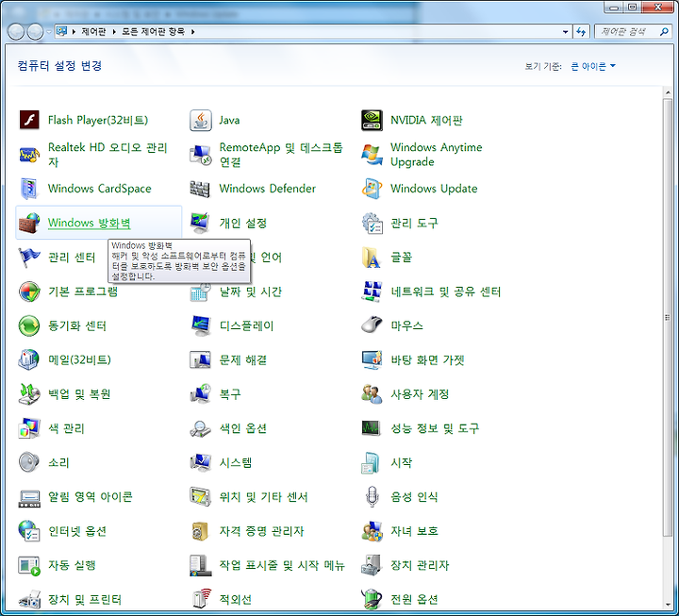Open the 문제 해결 icon
Image resolution: width=679 pixels, height=616 pixels.
[x=201, y=359]
